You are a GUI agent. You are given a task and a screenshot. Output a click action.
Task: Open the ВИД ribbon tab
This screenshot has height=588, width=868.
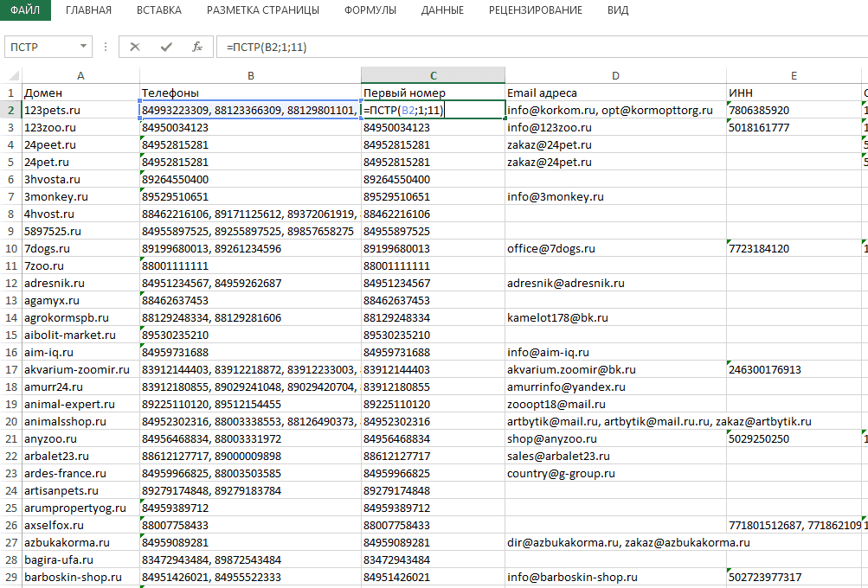pyautogui.click(x=618, y=10)
